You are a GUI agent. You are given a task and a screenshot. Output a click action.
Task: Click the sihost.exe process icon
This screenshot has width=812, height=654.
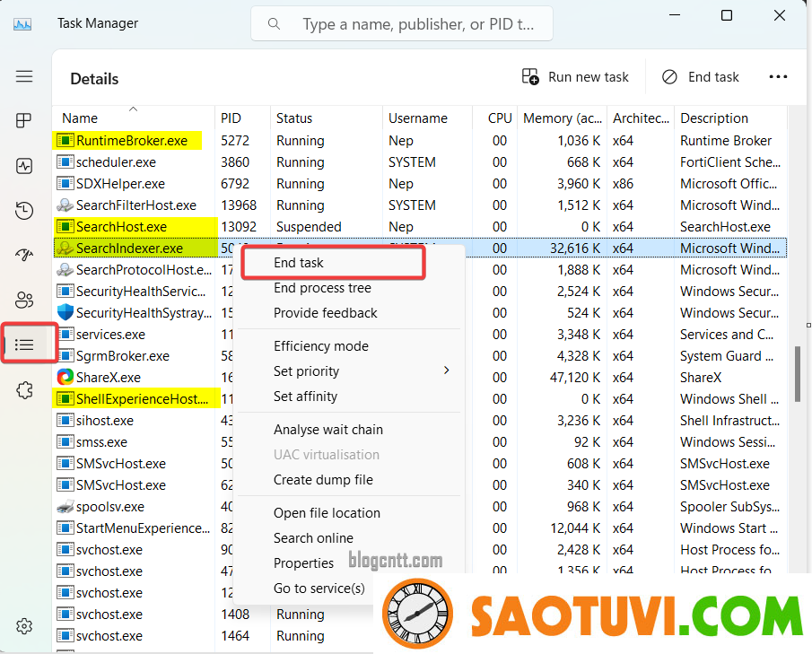65,421
